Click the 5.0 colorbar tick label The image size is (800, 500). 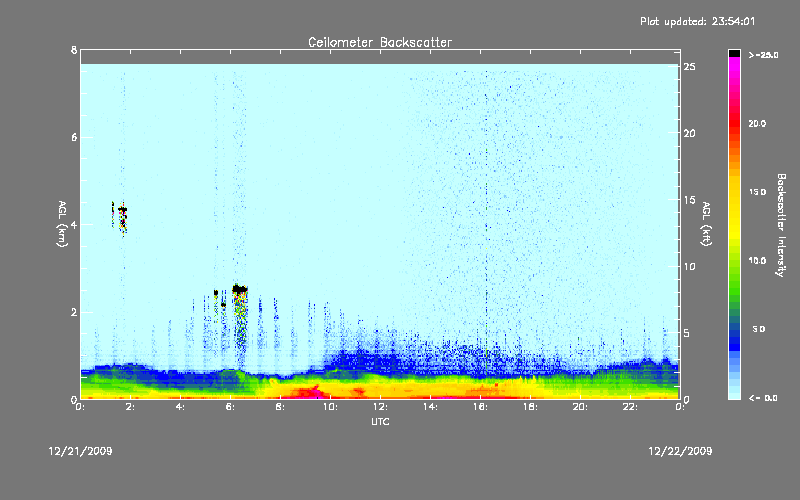coord(759,330)
